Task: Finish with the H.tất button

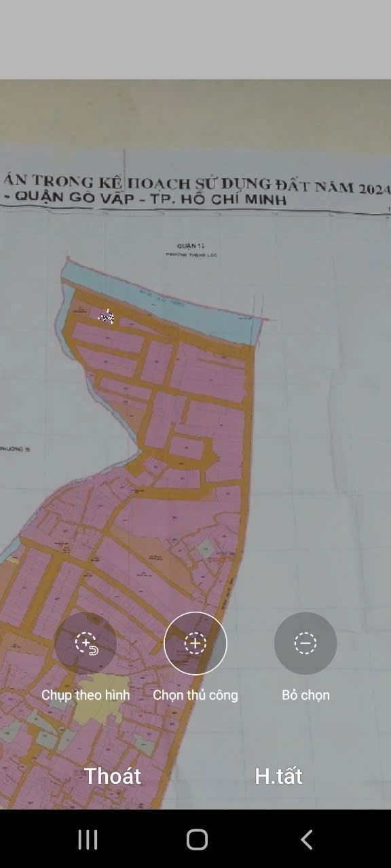Action: click(278, 776)
